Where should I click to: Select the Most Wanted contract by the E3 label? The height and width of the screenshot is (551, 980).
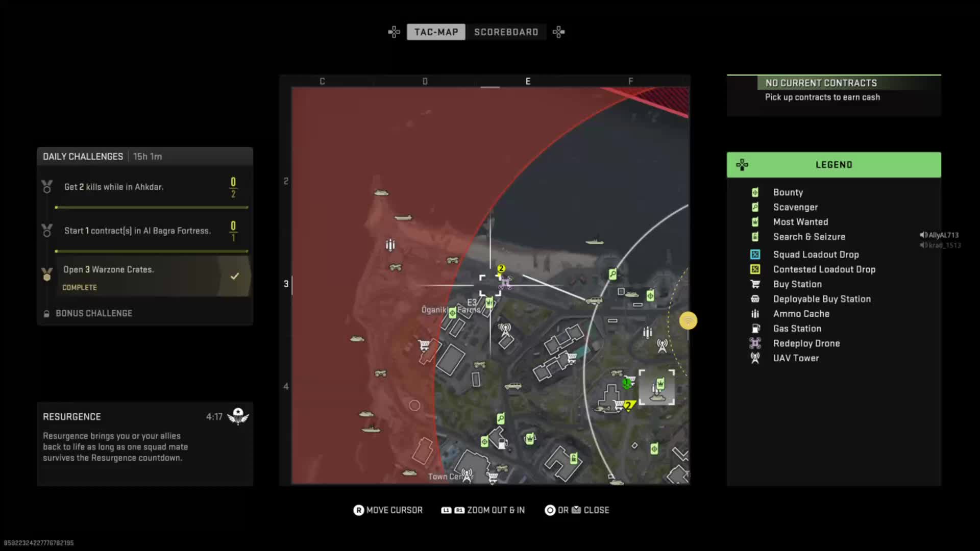pos(489,303)
